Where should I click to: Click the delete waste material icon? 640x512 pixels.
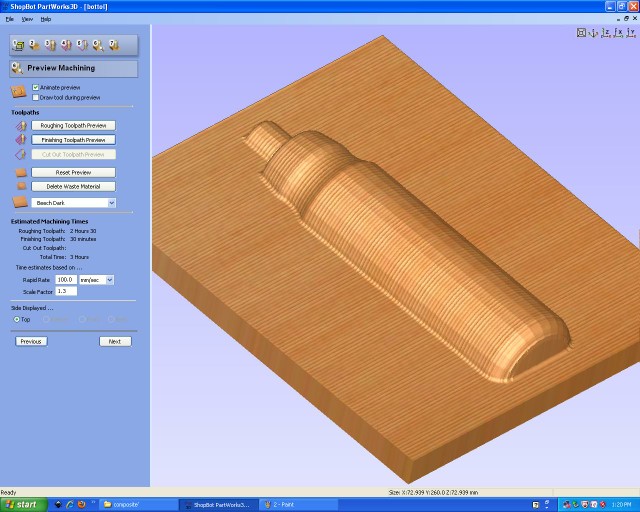[22, 186]
